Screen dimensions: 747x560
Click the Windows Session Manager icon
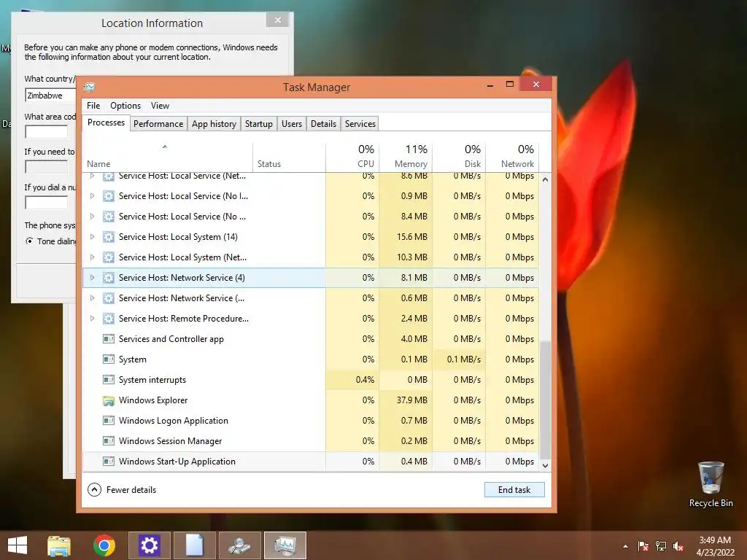click(109, 441)
